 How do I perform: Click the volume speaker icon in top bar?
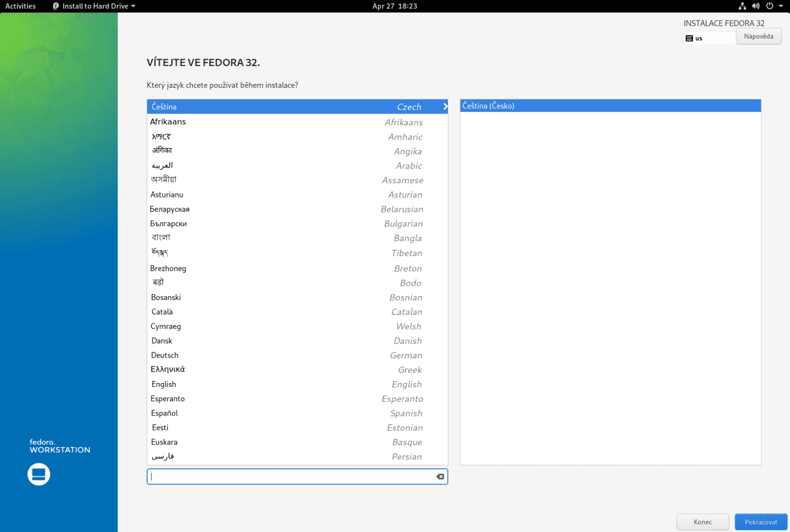(756, 6)
